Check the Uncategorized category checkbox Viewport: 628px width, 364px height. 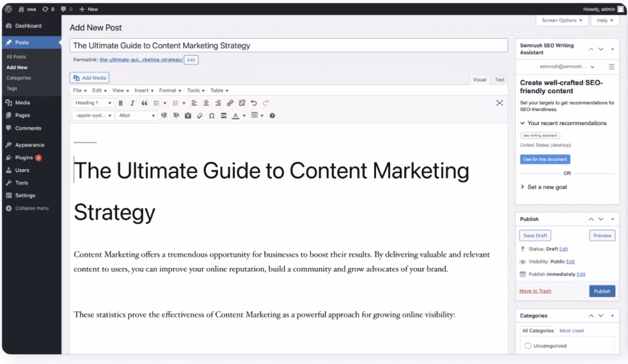527,345
